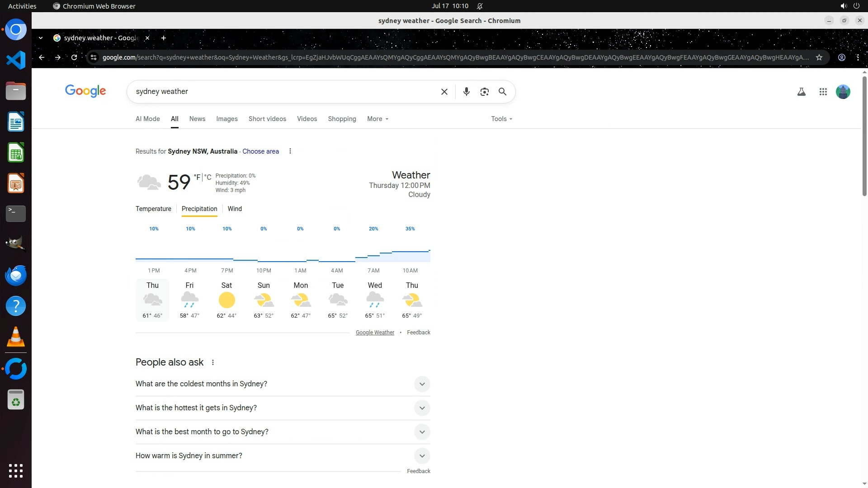
Task: Open the More search filters dropdown
Action: [377, 119]
